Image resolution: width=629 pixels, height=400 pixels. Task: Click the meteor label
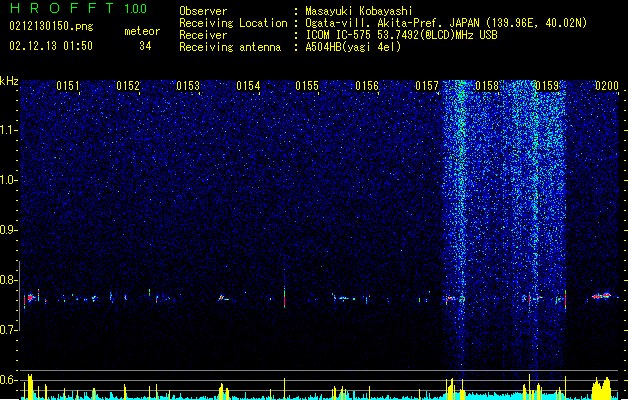(x=142, y=31)
